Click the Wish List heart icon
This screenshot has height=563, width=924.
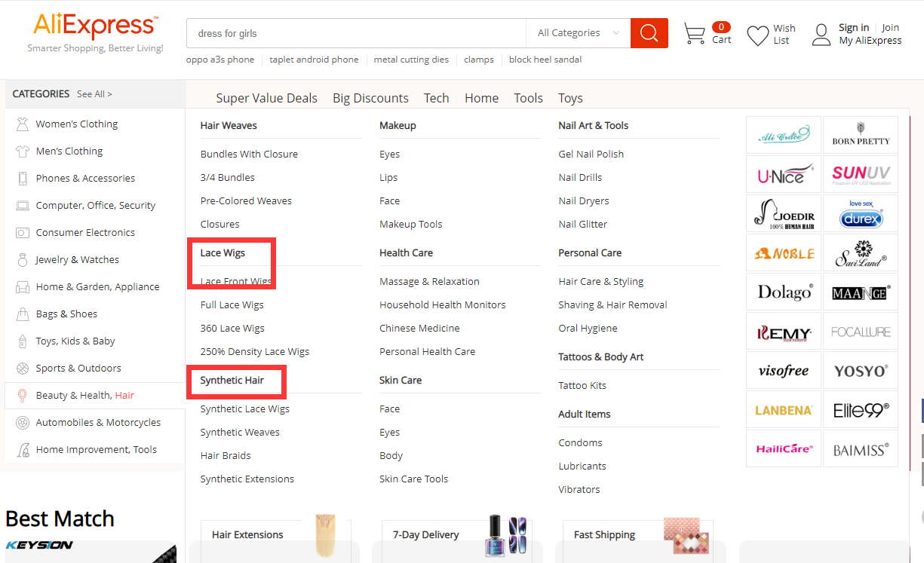pyautogui.click(x=757, y=33)
